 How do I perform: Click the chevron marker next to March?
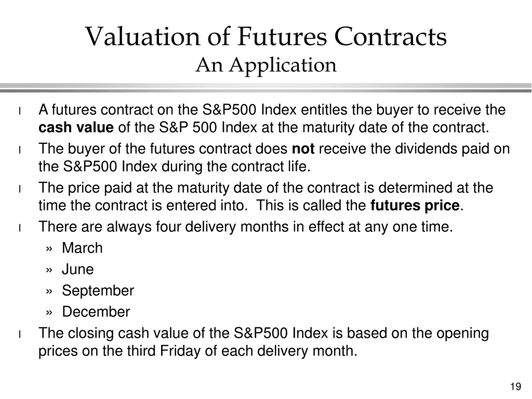[49, 249]
